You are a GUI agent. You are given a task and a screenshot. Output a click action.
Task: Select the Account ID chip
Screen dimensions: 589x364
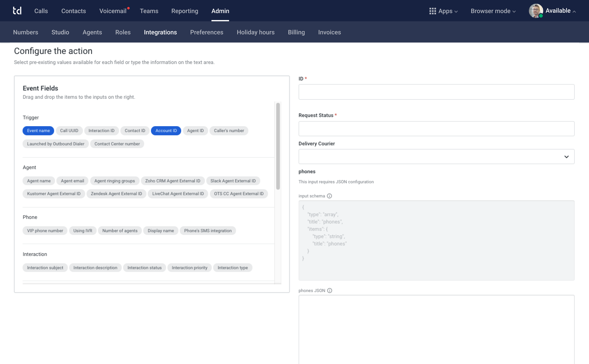click(x=166, y=131)
